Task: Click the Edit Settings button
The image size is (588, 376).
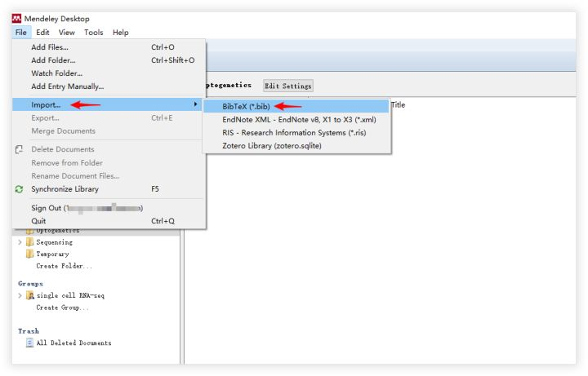Action: click(288, 86)
